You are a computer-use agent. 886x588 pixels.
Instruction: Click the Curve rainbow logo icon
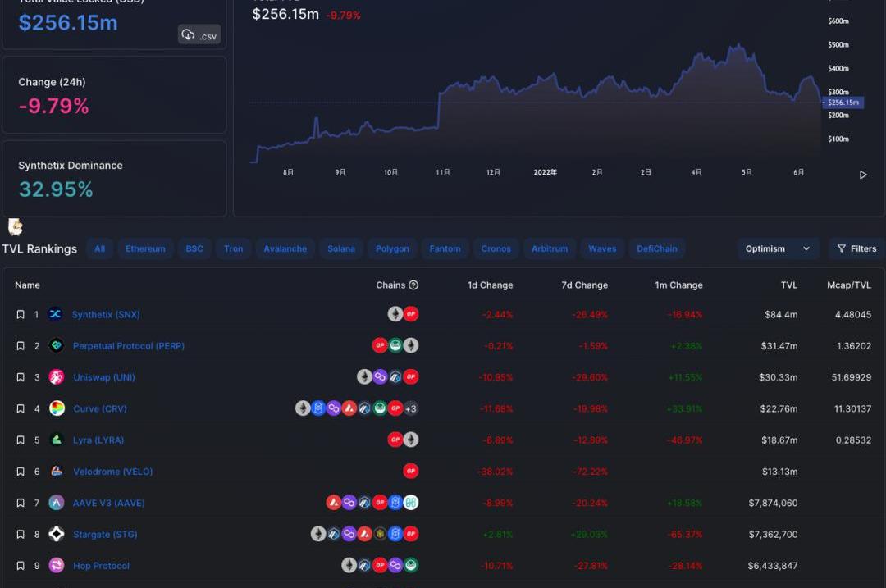tap(57, 408)
